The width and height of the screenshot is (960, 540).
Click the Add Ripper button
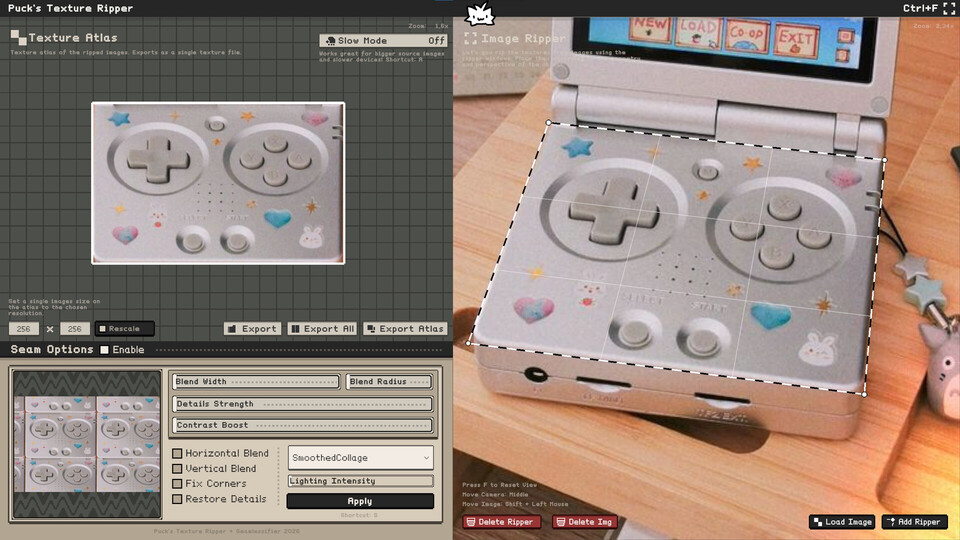(x=914, y=522)
